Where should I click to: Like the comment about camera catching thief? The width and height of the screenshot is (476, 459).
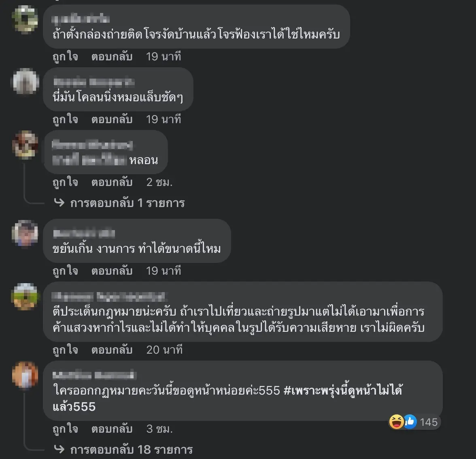pyautogui.click(x=65, y=56)
